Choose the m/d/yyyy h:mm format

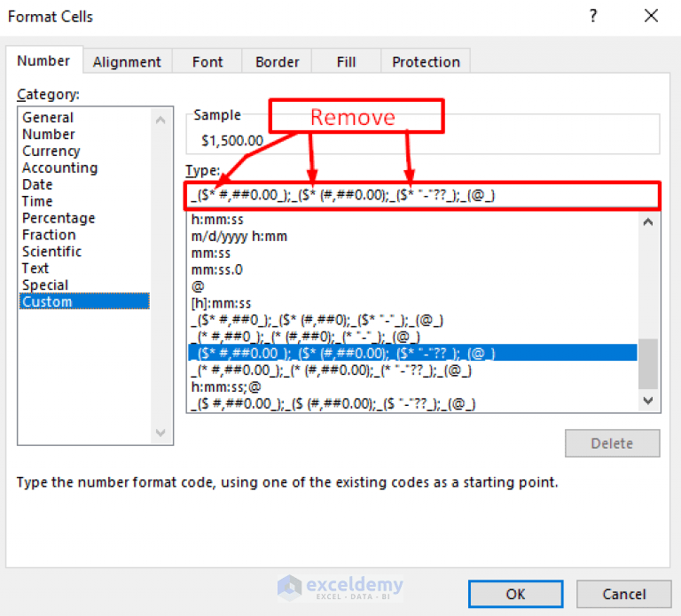coord(412,237)
